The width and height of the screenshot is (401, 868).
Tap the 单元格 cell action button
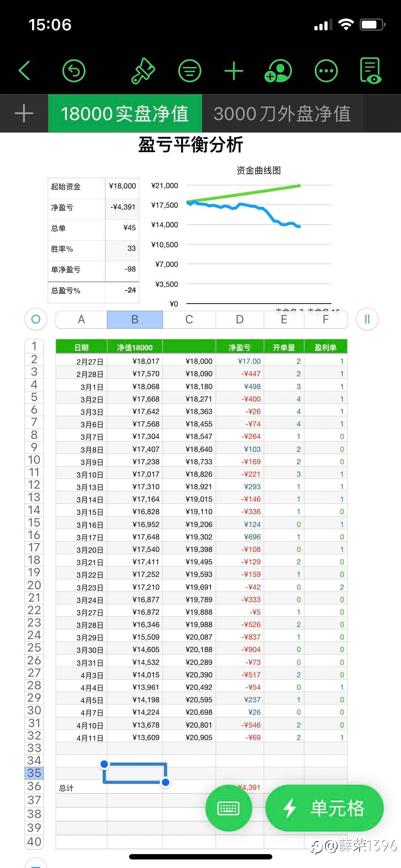pyautogui.click(x=324, y=808)
